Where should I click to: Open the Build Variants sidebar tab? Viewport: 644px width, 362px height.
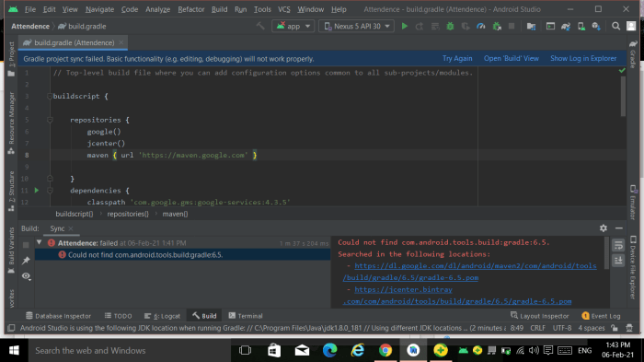pyautogui.click(x=11, y=251)
